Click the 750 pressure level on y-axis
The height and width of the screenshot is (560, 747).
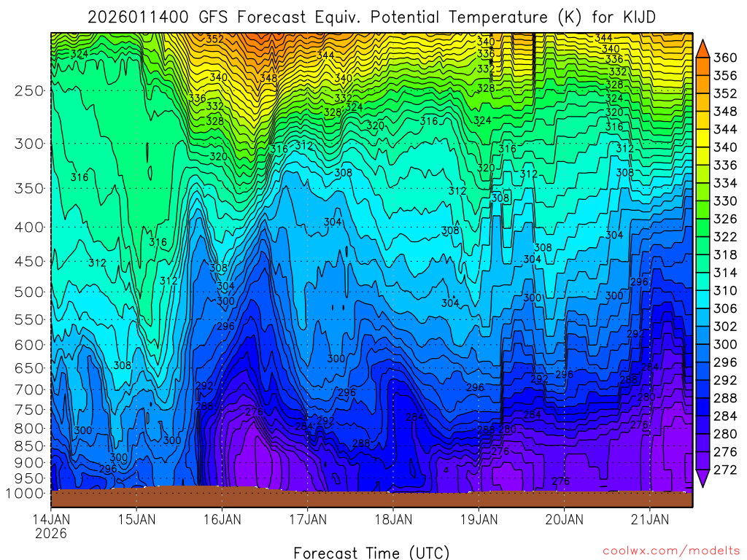29,410
